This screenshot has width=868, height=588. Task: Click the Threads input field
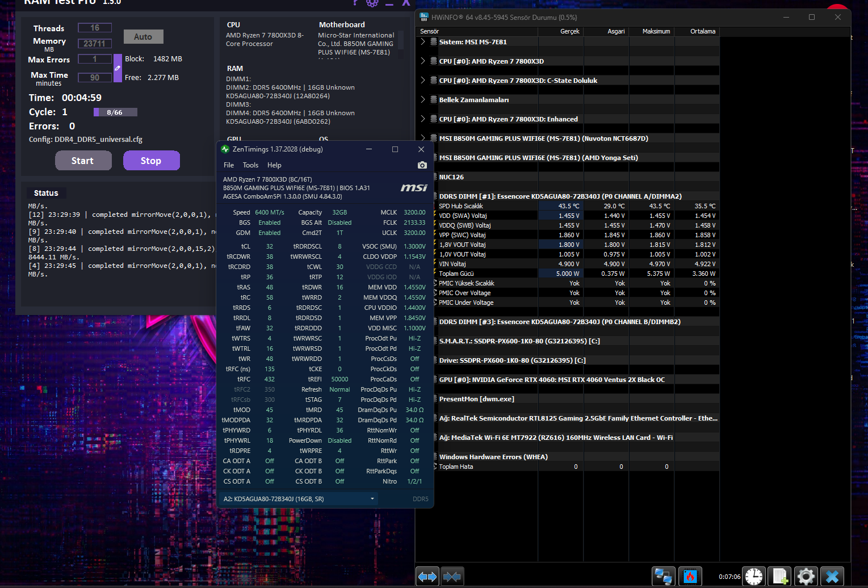click(95, 28)
